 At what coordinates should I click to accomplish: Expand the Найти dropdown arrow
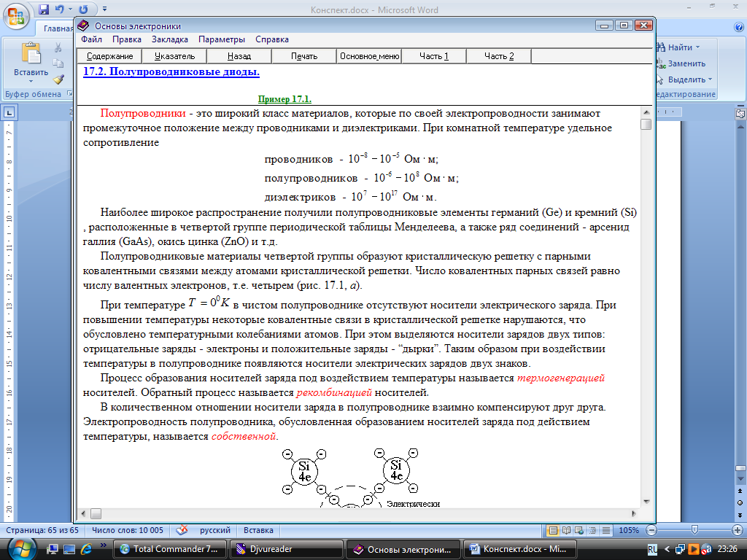(x=697, y=47)
